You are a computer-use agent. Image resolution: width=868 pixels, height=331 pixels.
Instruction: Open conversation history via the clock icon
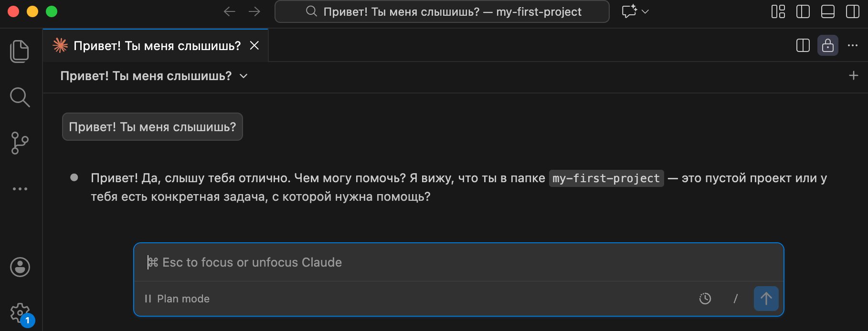pos(705,299)
